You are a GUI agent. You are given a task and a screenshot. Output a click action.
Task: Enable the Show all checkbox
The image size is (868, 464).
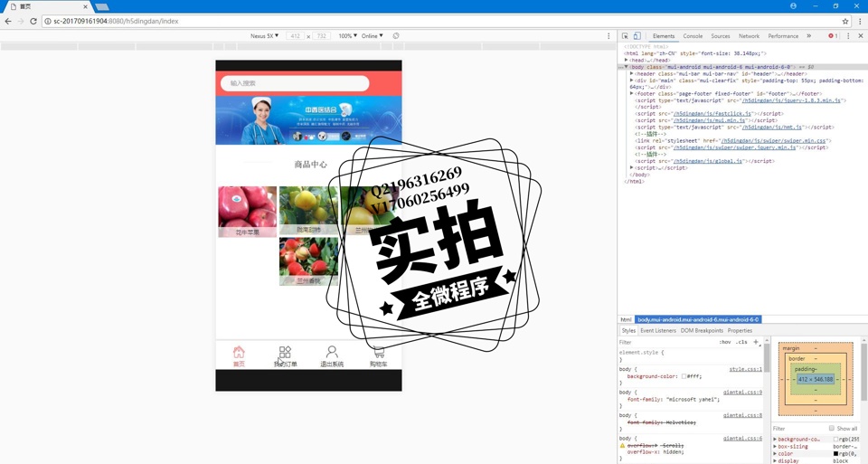pos(832,429)
